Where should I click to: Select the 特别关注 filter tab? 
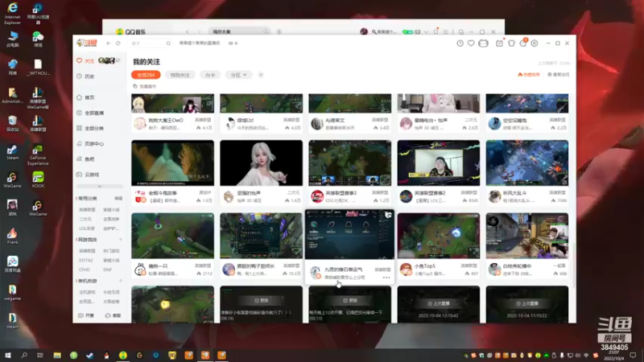[x=180, y=75]
